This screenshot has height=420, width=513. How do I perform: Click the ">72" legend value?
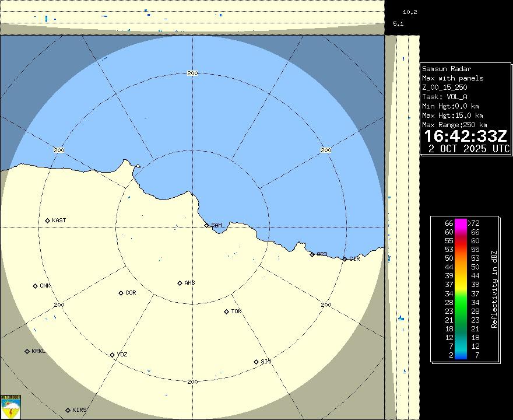click(x=473, y=223)
